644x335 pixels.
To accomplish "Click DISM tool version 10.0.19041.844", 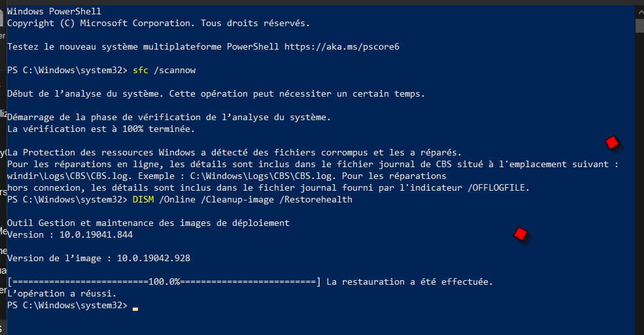I will (x=96, y=234).
